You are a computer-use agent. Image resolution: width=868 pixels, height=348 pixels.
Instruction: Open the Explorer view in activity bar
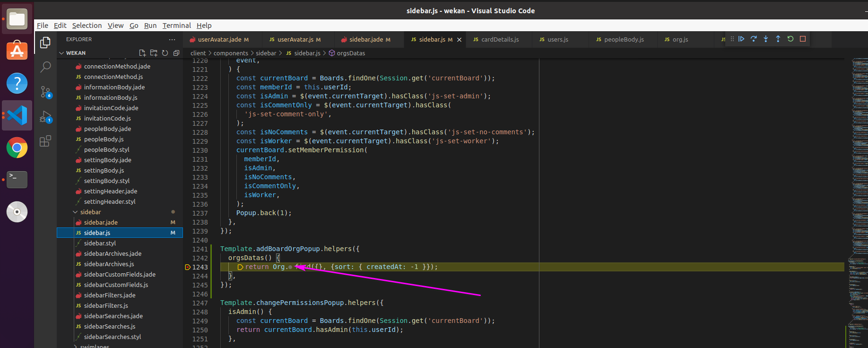coord(45,43)
